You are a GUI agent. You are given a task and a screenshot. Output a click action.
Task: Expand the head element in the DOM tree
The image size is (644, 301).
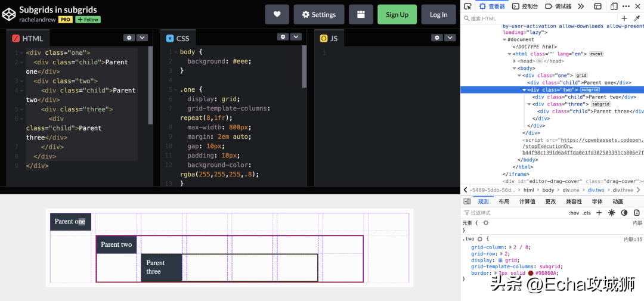click(515, 61)
